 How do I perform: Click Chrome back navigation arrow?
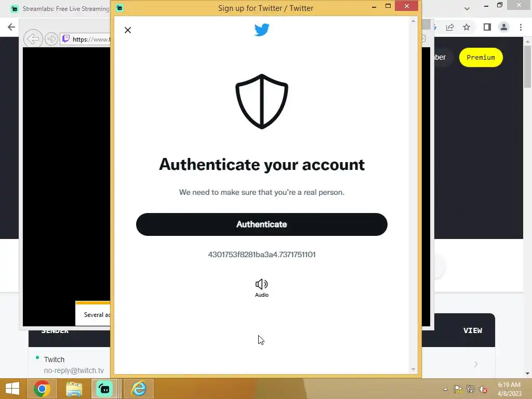point(11,27)
